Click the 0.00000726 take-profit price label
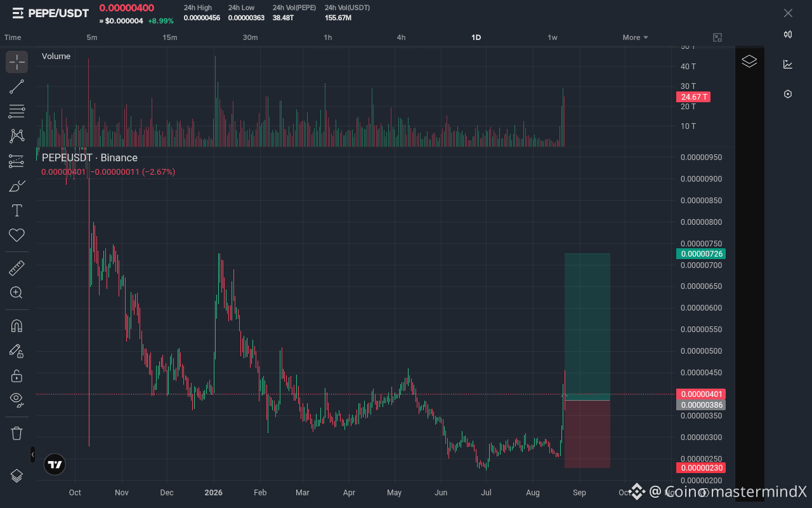The width and height of the screenshot is (812, 508). point(701,254)
